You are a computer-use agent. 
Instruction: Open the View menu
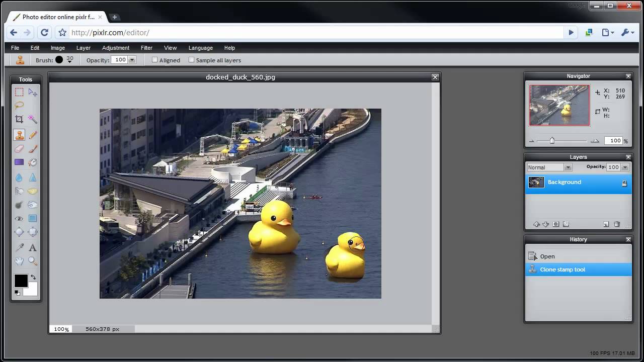click(x=171, y=48)
